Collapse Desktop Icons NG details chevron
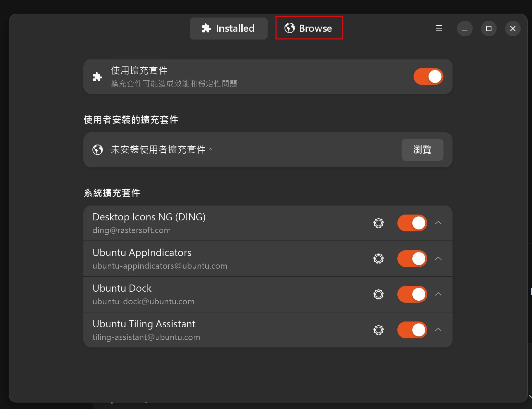The image size is (532, 409). [x=438, y=223]
